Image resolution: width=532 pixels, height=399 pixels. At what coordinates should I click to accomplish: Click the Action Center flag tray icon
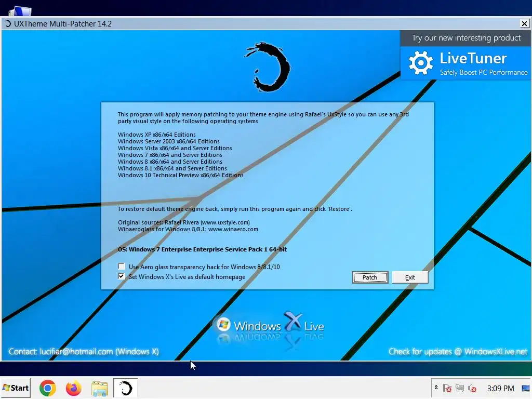pos(447,388)
